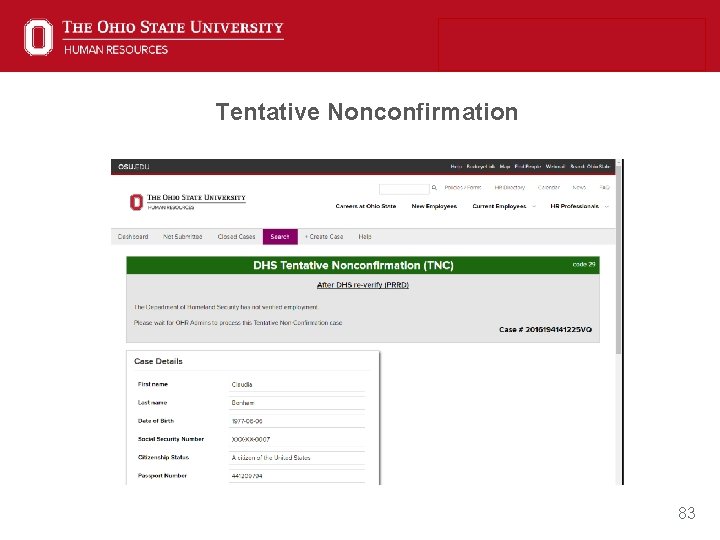The image size is (720, 540).
Task: Open Webmail from the top bar
Action: (x=555, y=167)
